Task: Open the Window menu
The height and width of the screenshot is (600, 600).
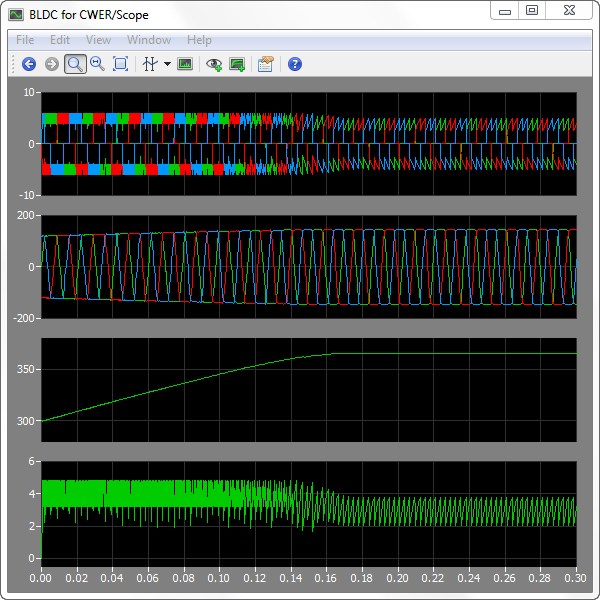Action: pos(149,40)
